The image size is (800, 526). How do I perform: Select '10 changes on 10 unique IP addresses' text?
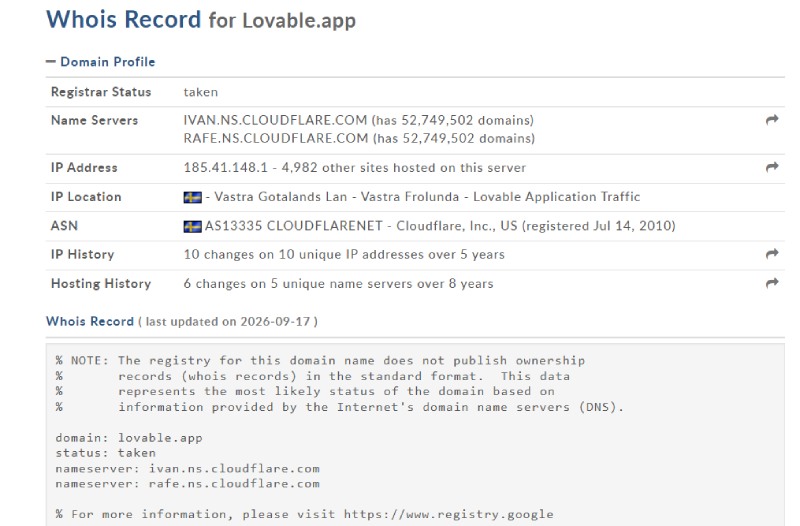pyautogui.click(x=303, y=255)
